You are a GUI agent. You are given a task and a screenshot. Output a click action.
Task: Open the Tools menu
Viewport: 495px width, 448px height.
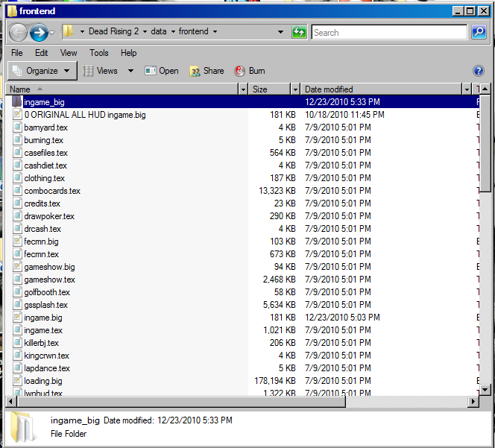(99, 53)
